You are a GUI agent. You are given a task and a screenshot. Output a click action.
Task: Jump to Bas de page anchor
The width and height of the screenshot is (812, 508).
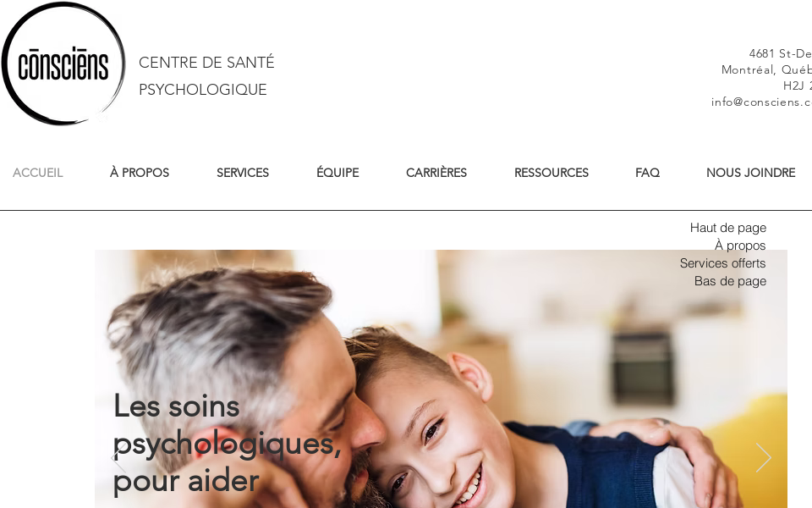point(730,281)
